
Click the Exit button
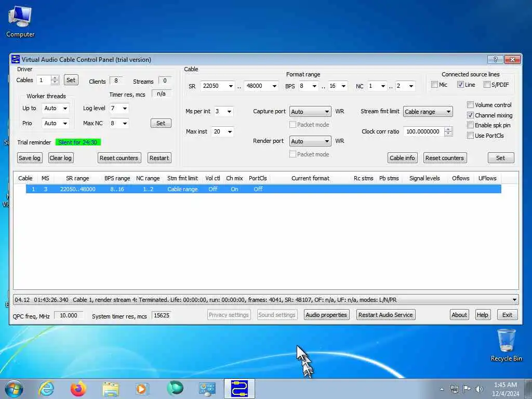507,315
